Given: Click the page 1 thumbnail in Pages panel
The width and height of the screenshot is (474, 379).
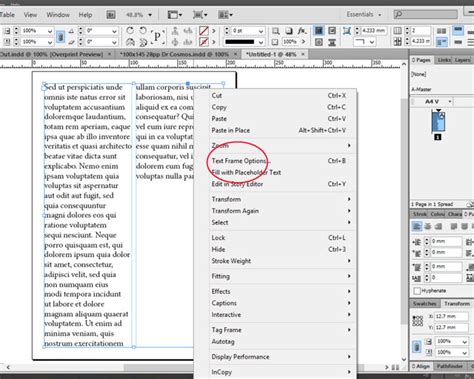Looking at the screenshot, I should pos(438,122).
